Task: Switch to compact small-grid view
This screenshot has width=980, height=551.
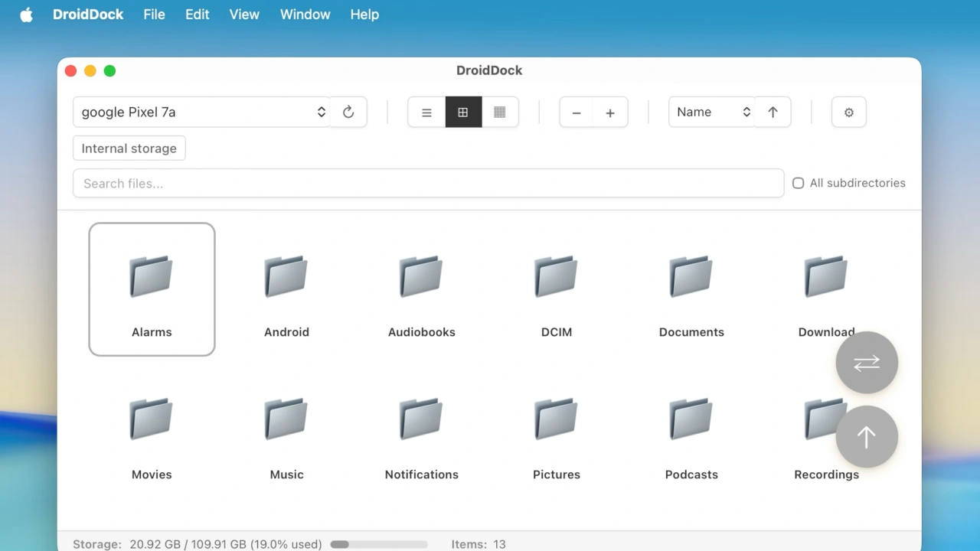Action: pos(500,112)
